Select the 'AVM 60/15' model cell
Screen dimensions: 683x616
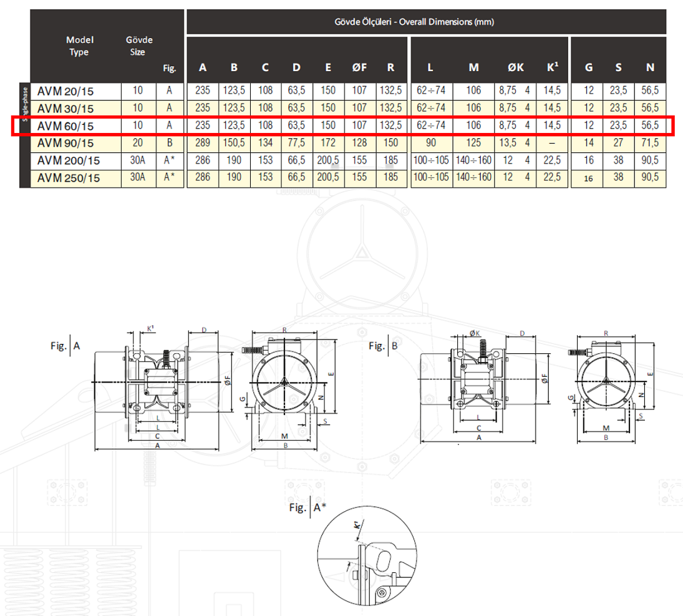[x=76, y=126]
